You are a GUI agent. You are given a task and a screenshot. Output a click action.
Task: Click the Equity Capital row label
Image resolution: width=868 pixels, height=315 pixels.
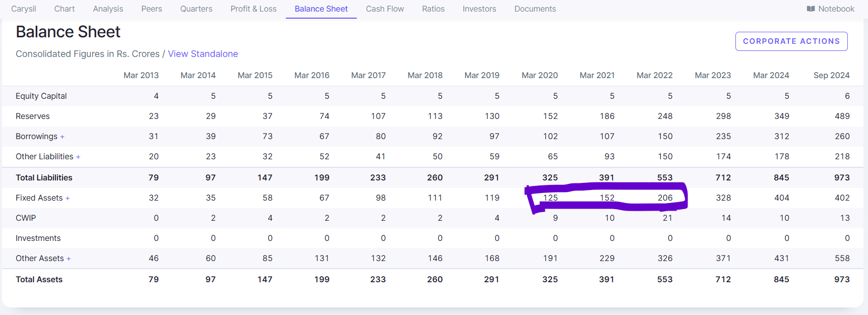[x=41, y=96]
